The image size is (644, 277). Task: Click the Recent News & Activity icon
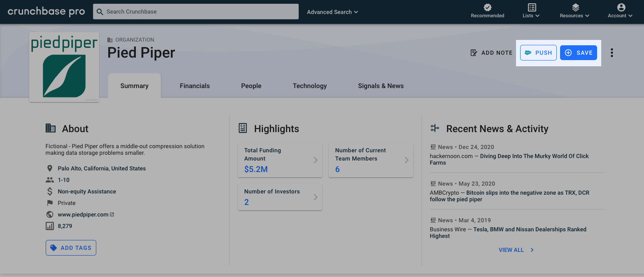click(x=435, y=128)
